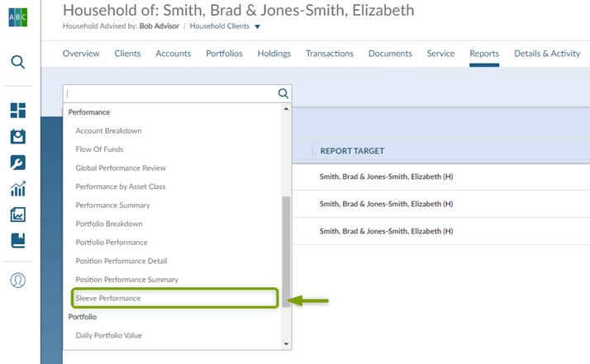The width and height of the screenshot is (590, 364).
Task: Click the ABC logo icon
Action: pos(18,18)
